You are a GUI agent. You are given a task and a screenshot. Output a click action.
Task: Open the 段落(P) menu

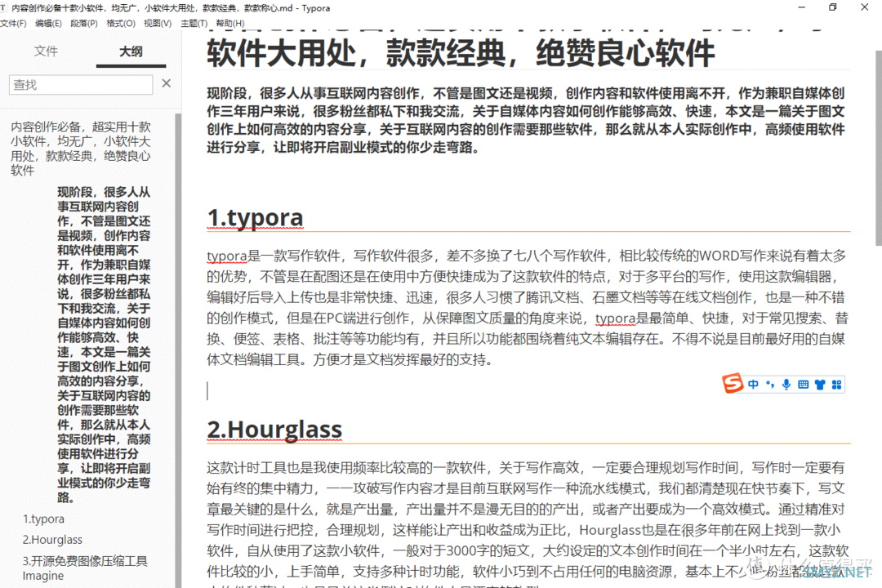click(84, 23)
